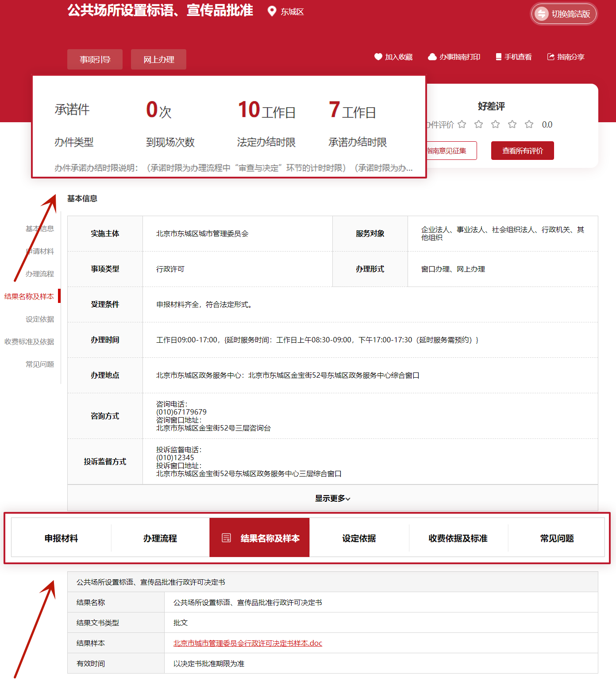Image resolution: width=616 pixels, height=682 pixels.
Task: Click the 切换简洁版 switch icon
Action: point(542,14)
